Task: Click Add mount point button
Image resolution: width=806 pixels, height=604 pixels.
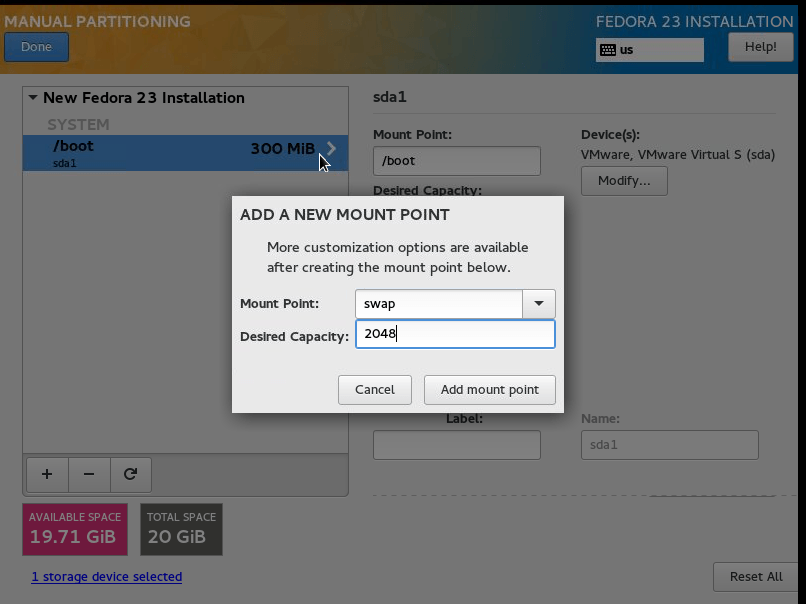Action: (x=489, y=390)
